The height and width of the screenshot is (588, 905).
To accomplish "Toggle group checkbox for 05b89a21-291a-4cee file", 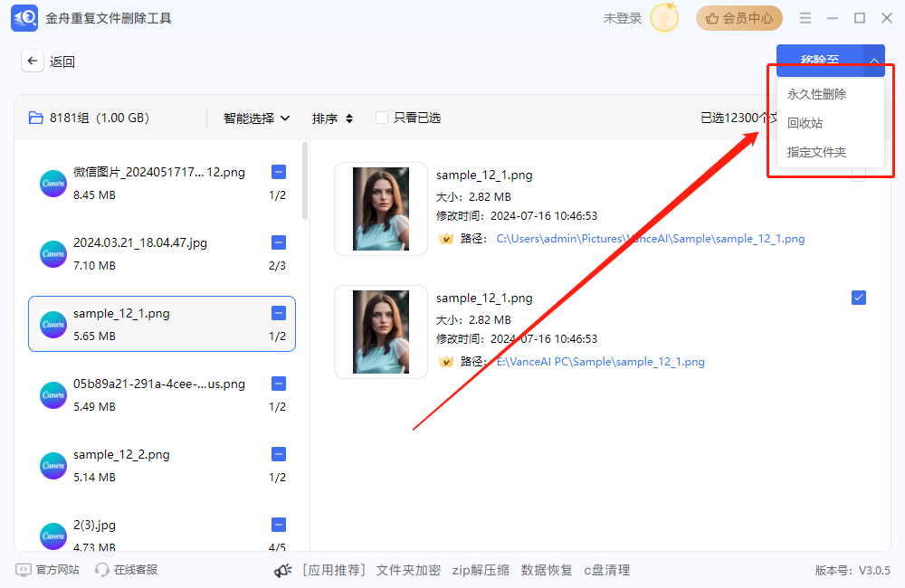I will [278, 384].
